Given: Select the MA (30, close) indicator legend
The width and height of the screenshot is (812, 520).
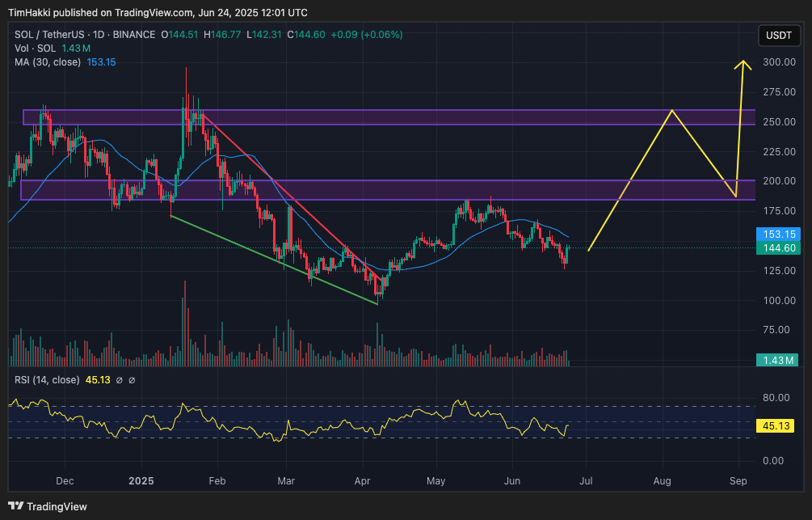Looking at the screenshot, I should (x=48, y=62).
